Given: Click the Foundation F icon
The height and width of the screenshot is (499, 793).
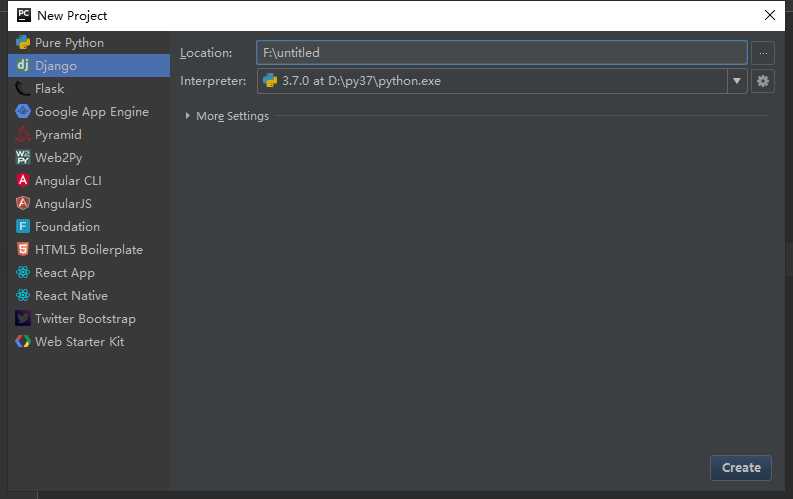Looking at the screenshot, I should point(23,226).
